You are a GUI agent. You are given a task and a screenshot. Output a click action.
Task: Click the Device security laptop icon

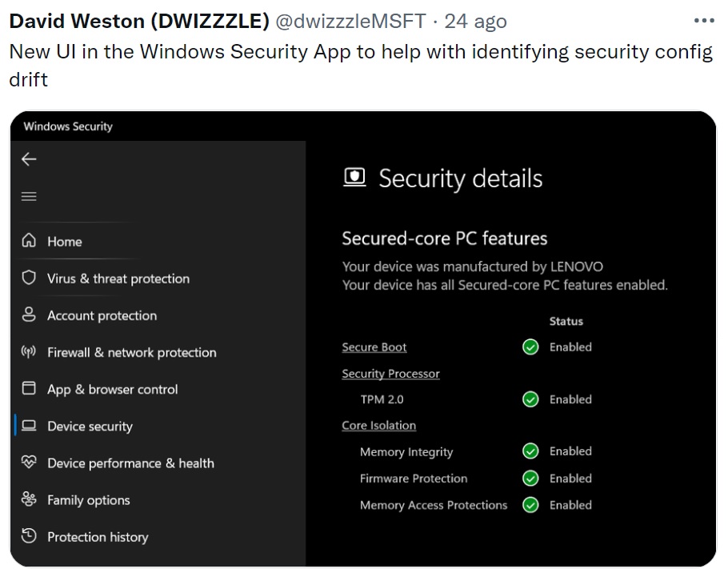29,426
